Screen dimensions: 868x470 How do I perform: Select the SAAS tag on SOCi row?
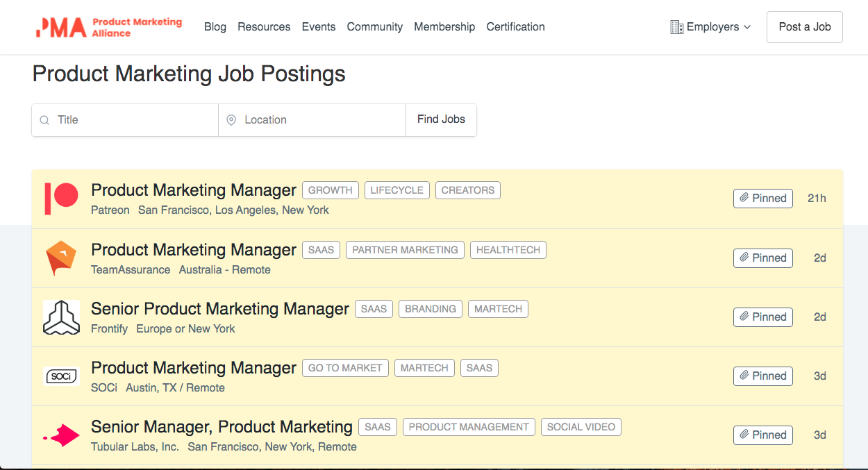pyautogui.click(x=479, y=368)
